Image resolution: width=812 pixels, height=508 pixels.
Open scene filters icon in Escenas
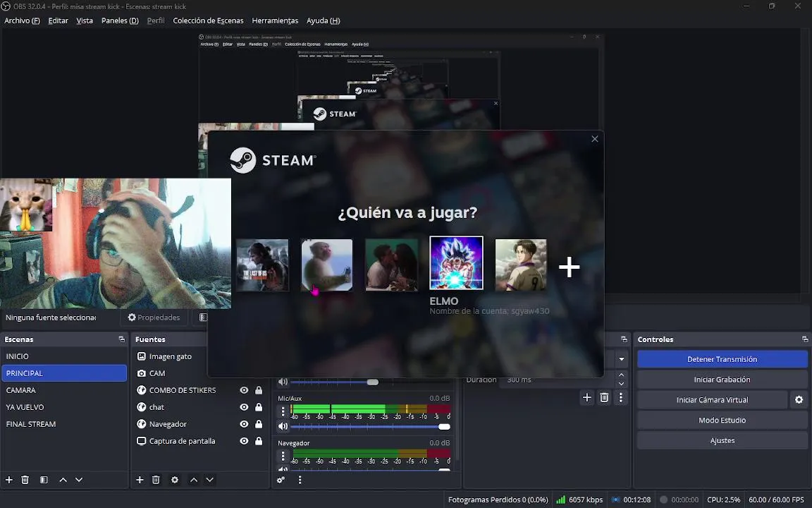pyautogui.click(x=44, y=480)
